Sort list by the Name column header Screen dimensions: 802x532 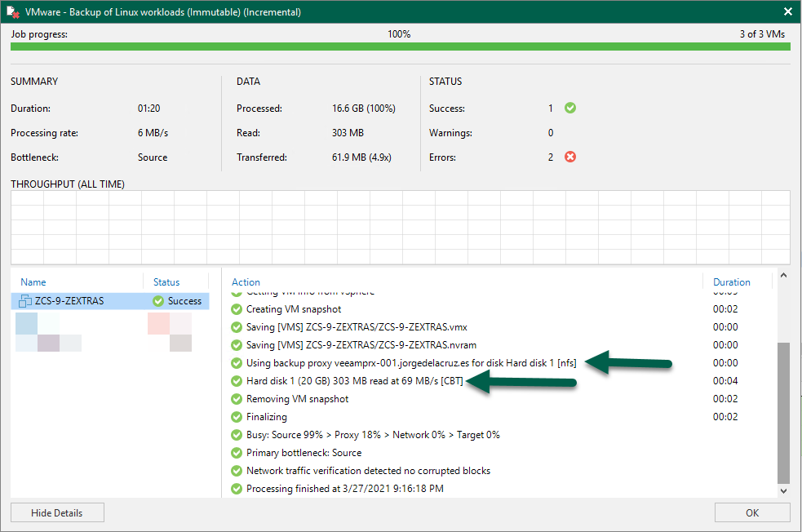click(33, 282)
